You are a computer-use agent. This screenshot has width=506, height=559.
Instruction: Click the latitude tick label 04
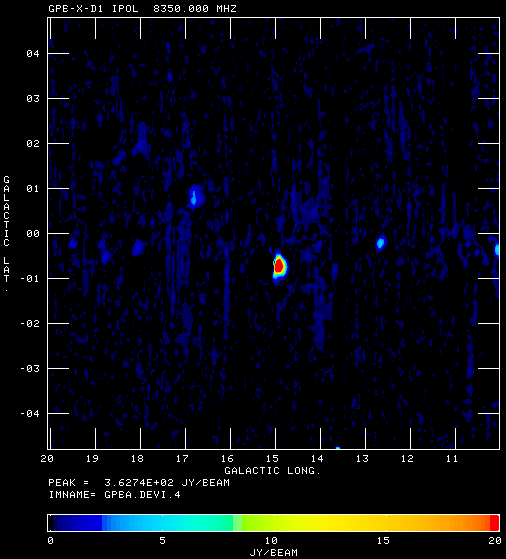click(x=33, y=53)
